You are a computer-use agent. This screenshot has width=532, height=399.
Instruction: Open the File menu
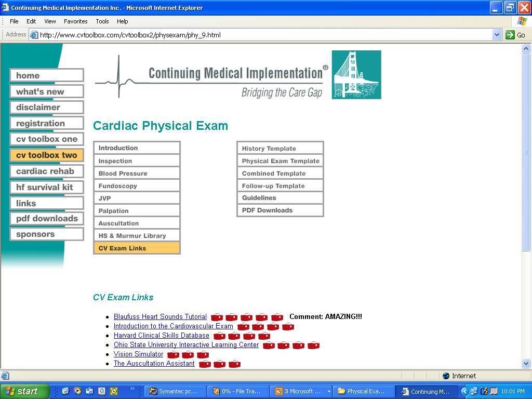tap(14, 21)
